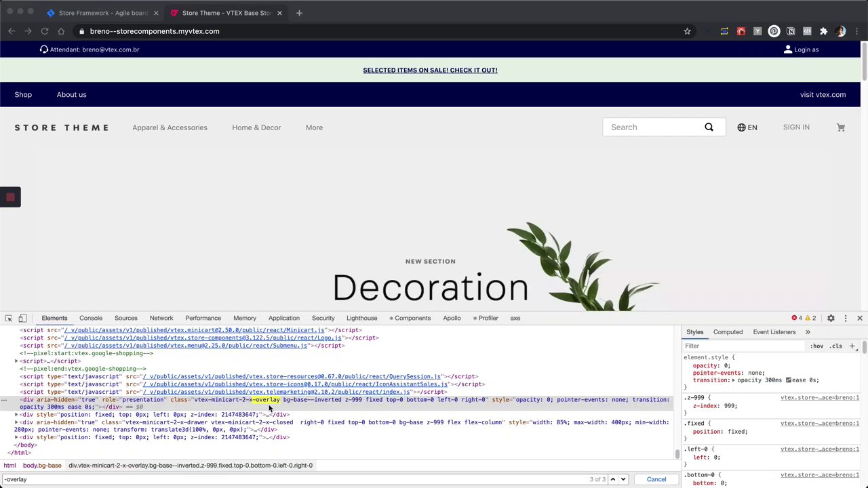Close the Store Framework Agile board tab
868x488 pixels.
tap(156, 13)
